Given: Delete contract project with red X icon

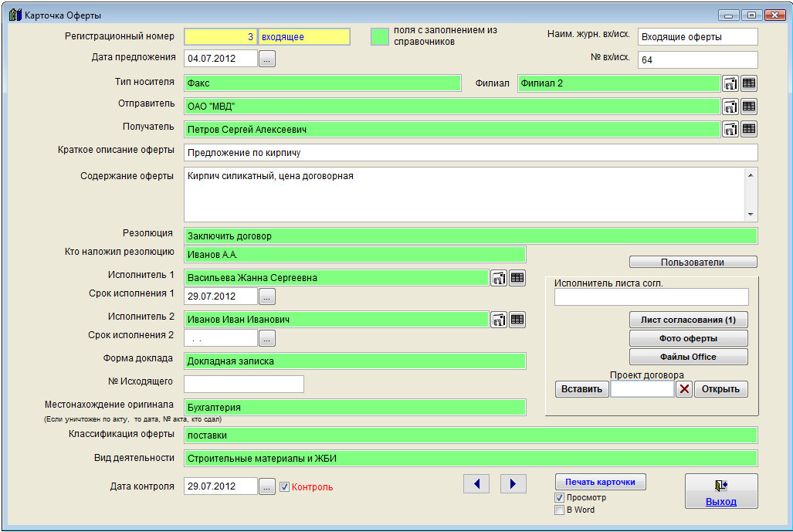Looking at the screenshot, I should 684,389.
